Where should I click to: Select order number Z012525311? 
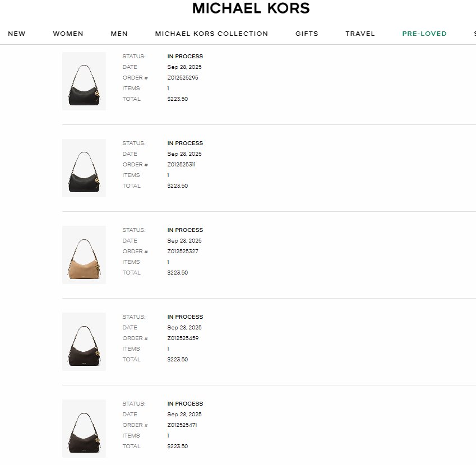pos(181,164)
